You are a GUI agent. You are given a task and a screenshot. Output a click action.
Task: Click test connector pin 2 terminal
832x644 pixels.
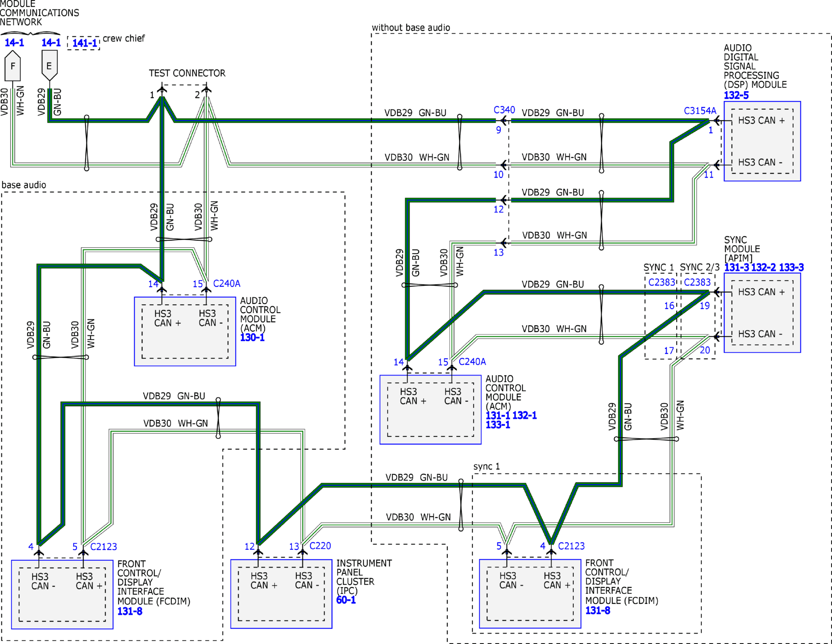[207, 90]
